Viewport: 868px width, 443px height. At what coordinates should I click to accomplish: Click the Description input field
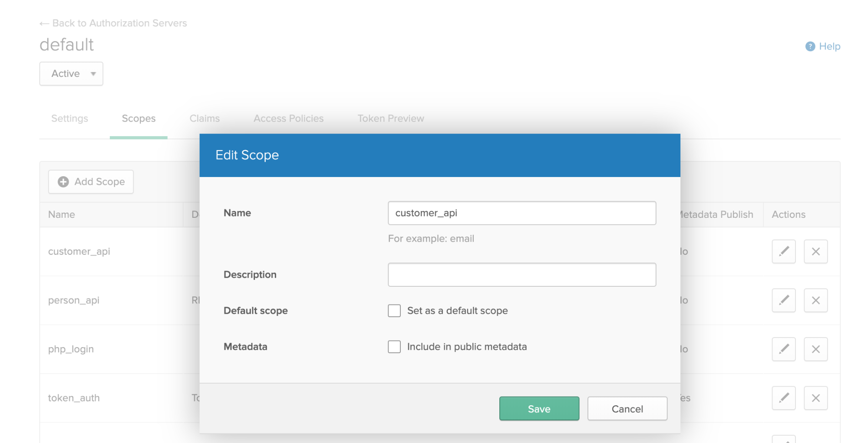tap(521, 275)
